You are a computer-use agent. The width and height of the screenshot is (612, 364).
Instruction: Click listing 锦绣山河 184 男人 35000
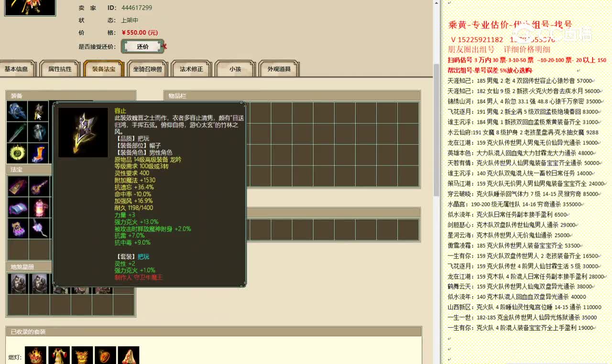526,101
